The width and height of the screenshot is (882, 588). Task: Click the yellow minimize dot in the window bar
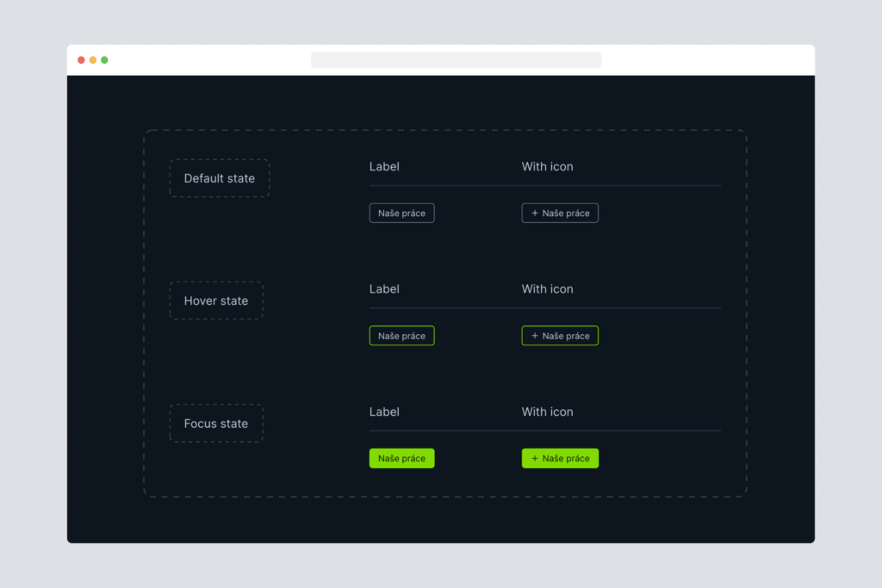pos(93,60)
